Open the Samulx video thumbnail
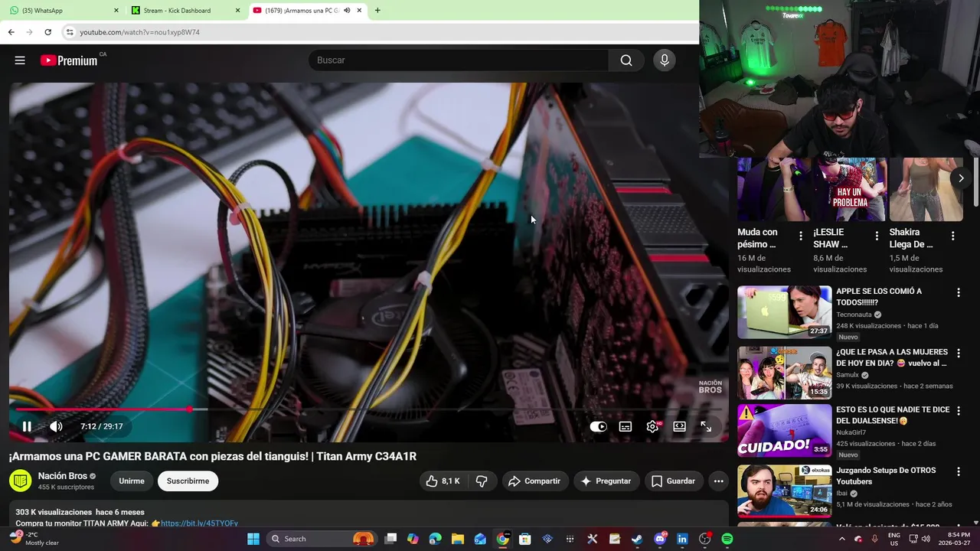 pyautogui.click(x=784, y=373)
